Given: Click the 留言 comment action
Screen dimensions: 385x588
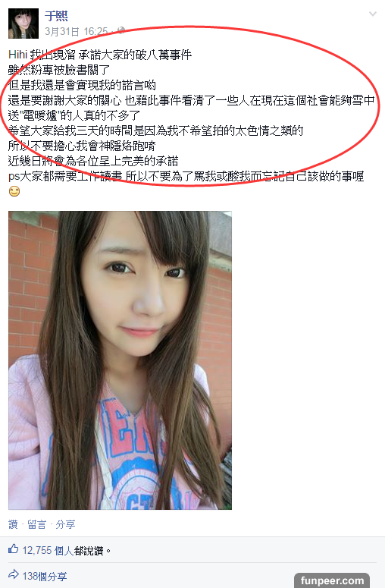Looking at the screenshot, I should point(36,524).
